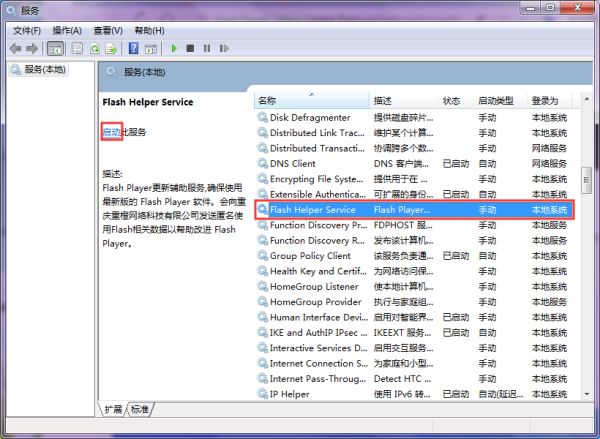Click the scrollbar up arrow
This screenshot has height=439, width=600.
587,100
